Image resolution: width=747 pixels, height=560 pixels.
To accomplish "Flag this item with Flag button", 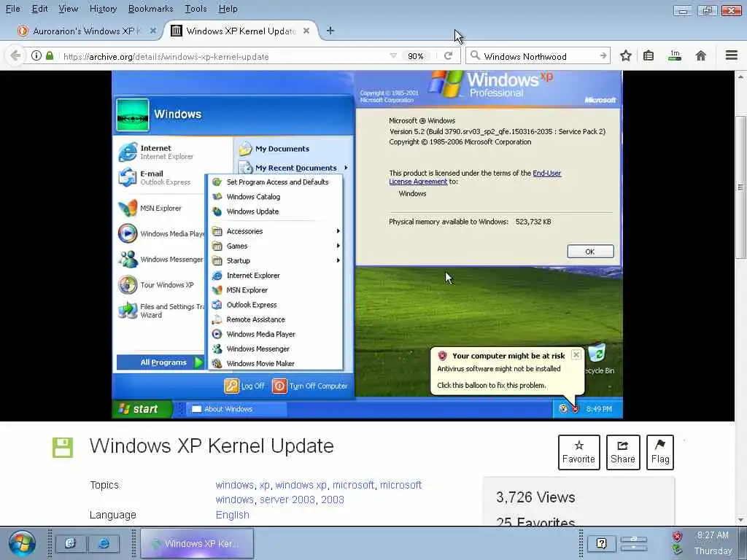I will click(x=659, y=452).
